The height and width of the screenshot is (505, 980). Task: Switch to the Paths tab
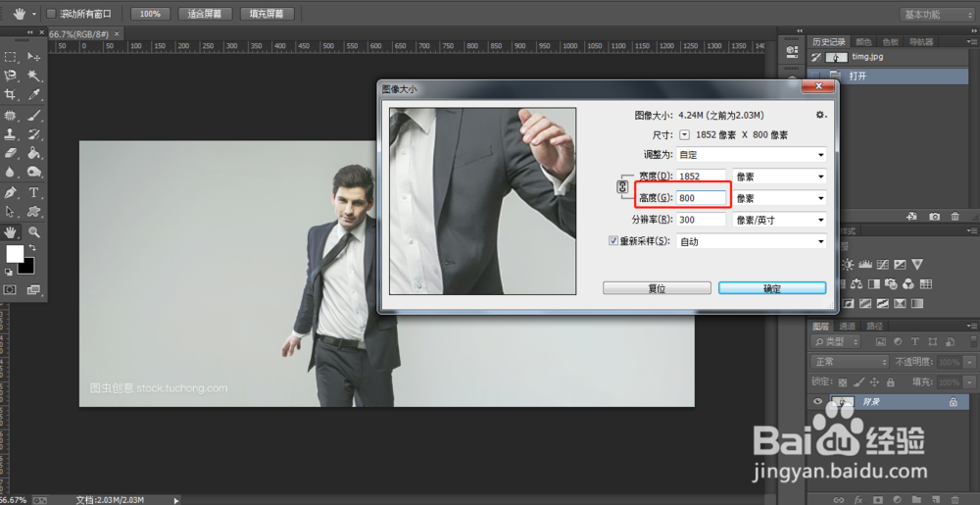click(873, 326)
